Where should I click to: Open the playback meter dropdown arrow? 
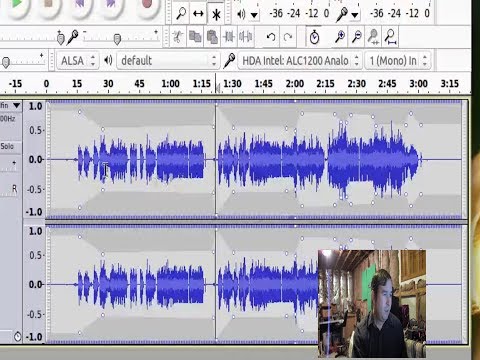(x=254, y=15)
